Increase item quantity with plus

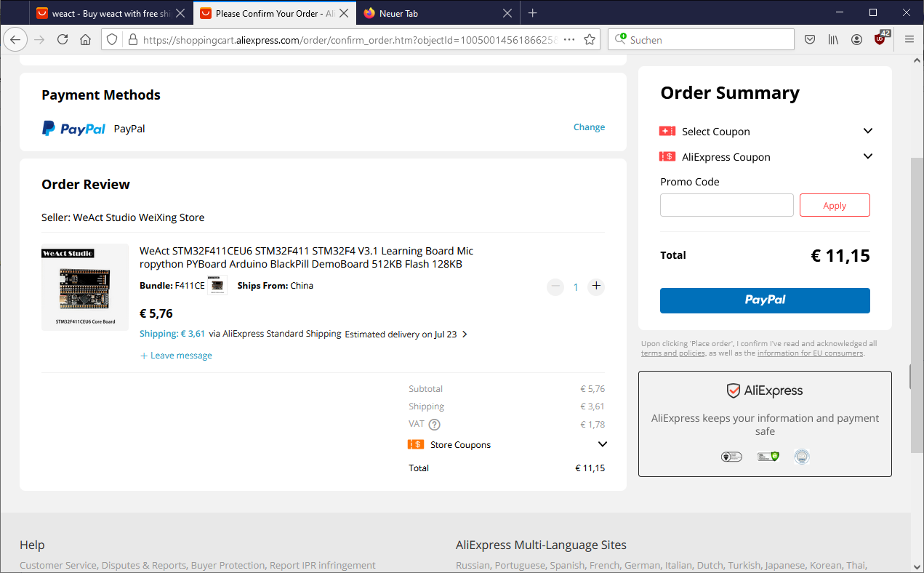pos(596,286)
